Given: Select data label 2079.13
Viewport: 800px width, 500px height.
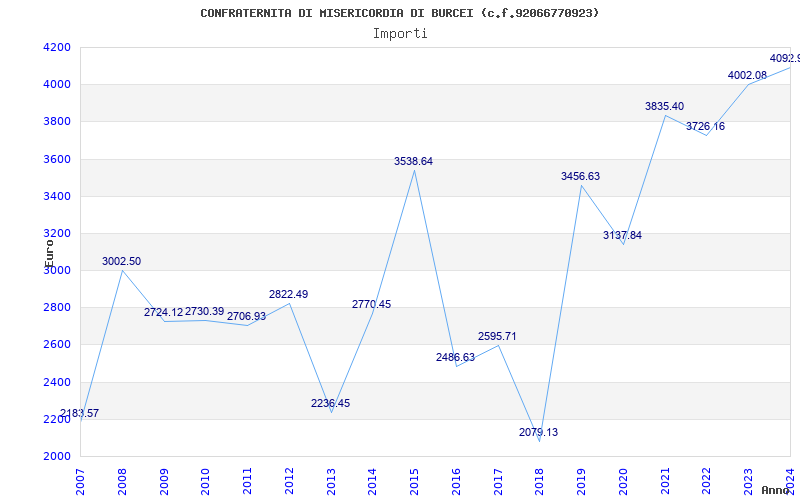Looking at the screenshot, I should click(x=539, y=432).
